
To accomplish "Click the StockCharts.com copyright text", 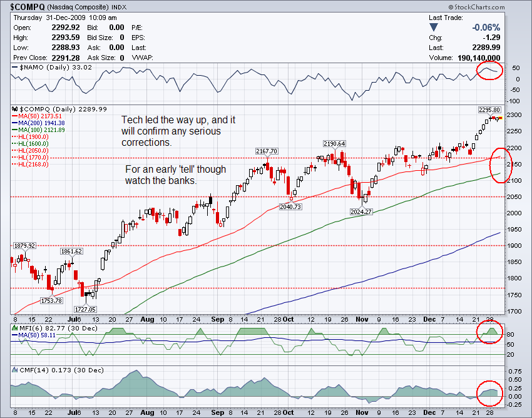I will pos(476,7).
